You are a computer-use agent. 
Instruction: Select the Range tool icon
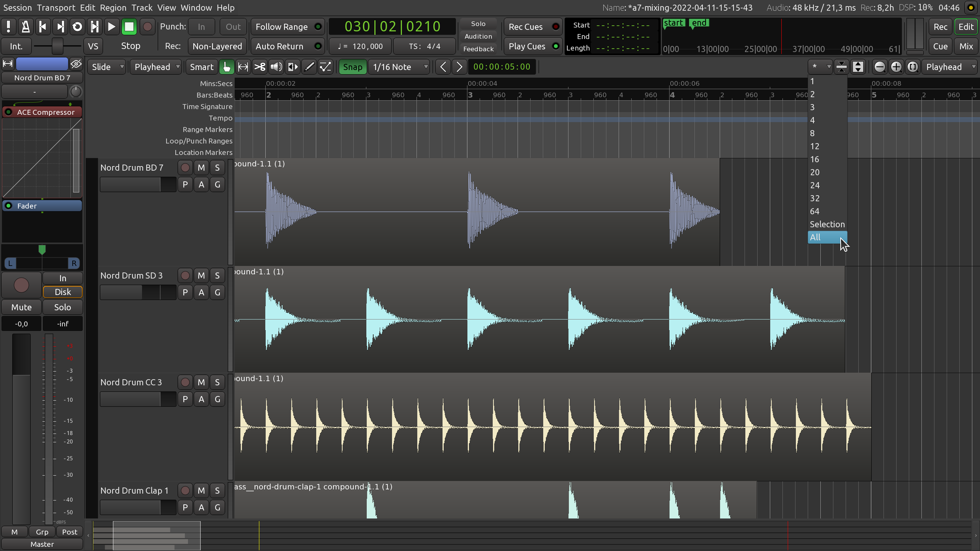pyautogui.click(x=243, y=67)
